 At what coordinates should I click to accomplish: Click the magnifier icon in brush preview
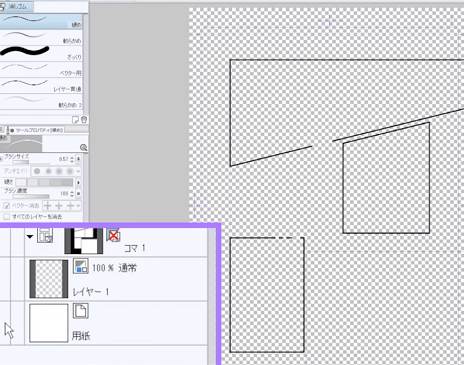[83, 148]
